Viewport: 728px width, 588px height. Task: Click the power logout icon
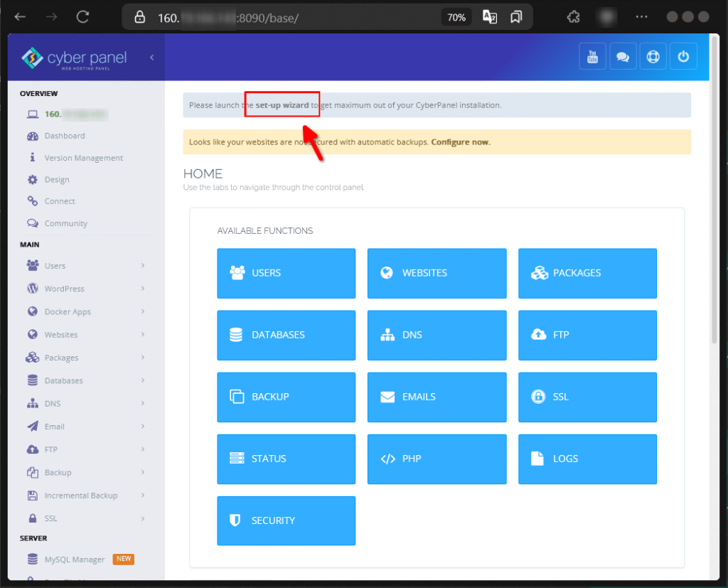683,56
